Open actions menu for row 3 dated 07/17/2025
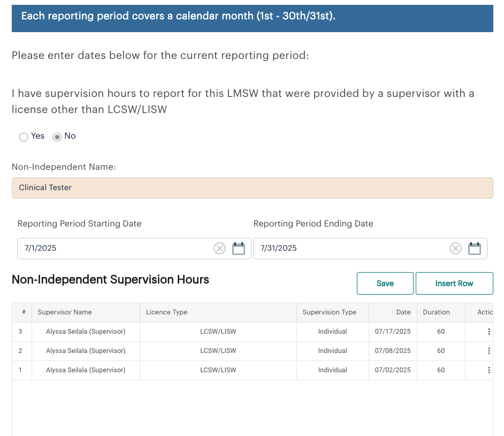 tap(489, 332)
